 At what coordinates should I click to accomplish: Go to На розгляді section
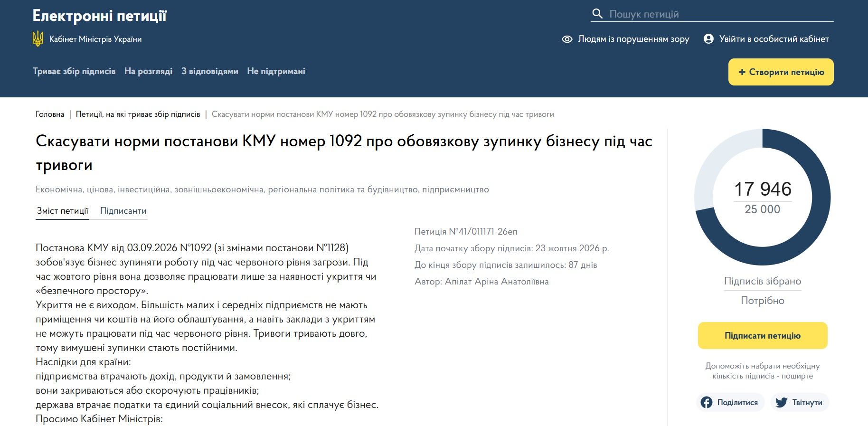click(x=148, y=71)
